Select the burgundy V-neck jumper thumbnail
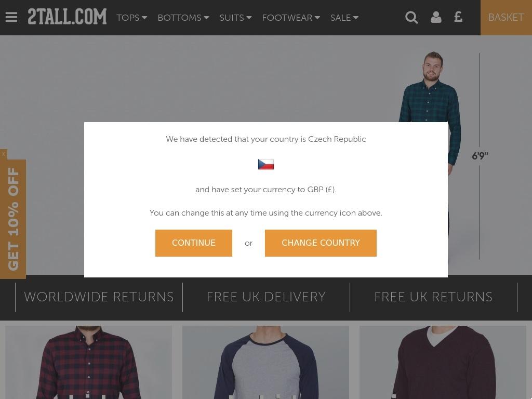Viewport: 532px width, 399px height. [x=443, y=362]
